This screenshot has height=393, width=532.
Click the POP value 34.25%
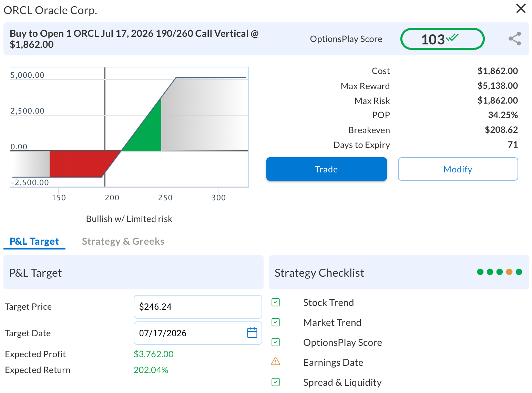click(503, 115)
